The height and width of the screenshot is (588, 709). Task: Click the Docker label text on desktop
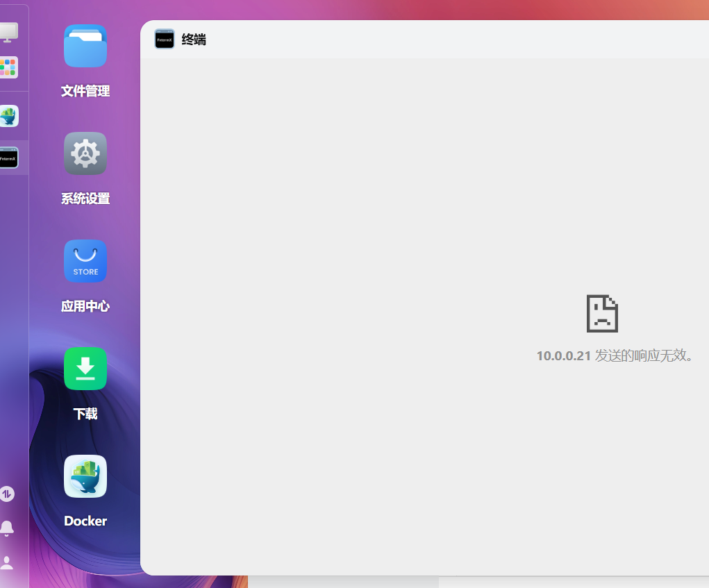(85, 521)
